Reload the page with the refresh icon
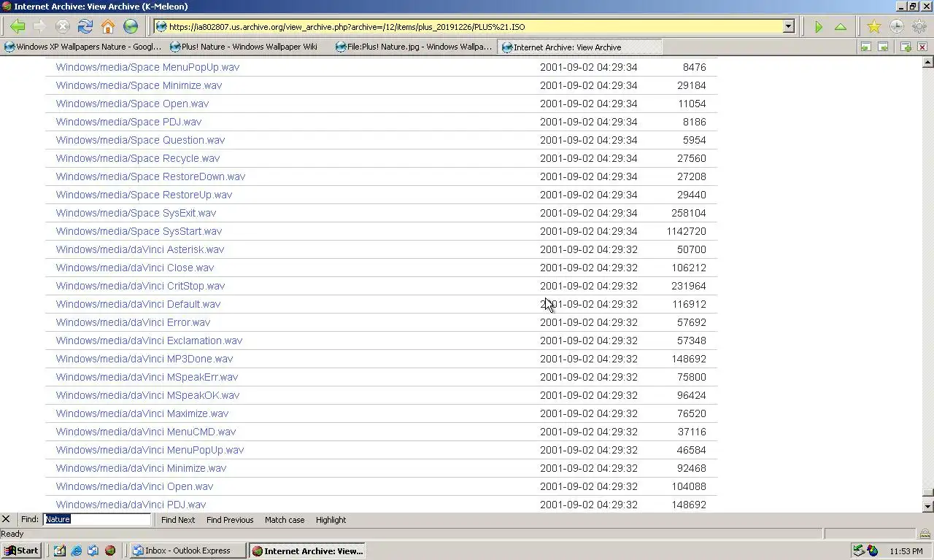Image resolution: width=934 pixels, height=560 pixels. click(85, 27)
